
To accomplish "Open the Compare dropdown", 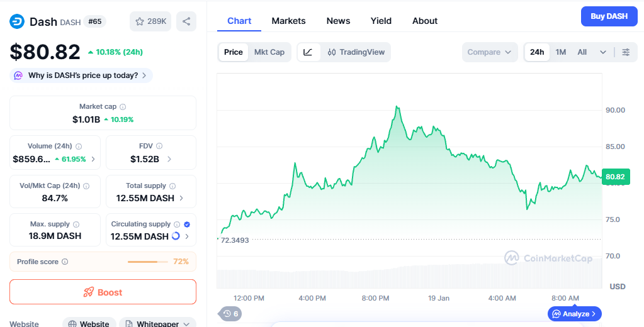I will (x=490, y=52).
